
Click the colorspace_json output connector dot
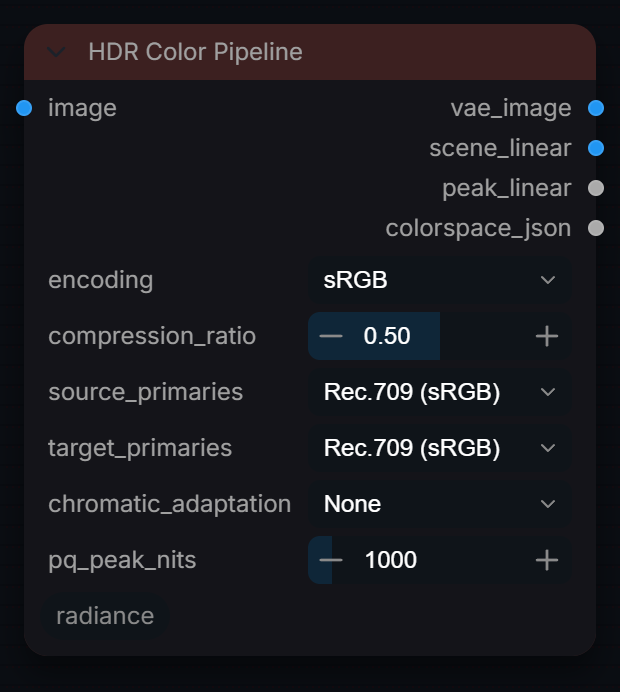tap(596, 228)
